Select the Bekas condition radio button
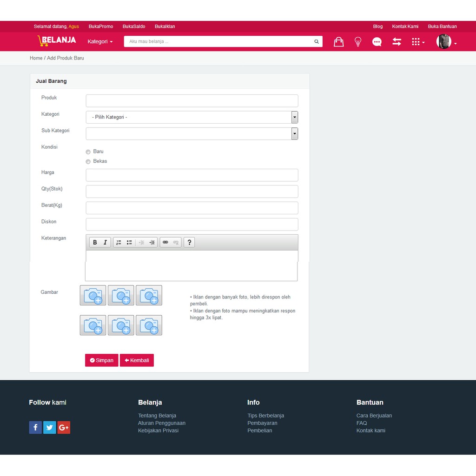Viewport: 476px width, 476px height. 88,161
